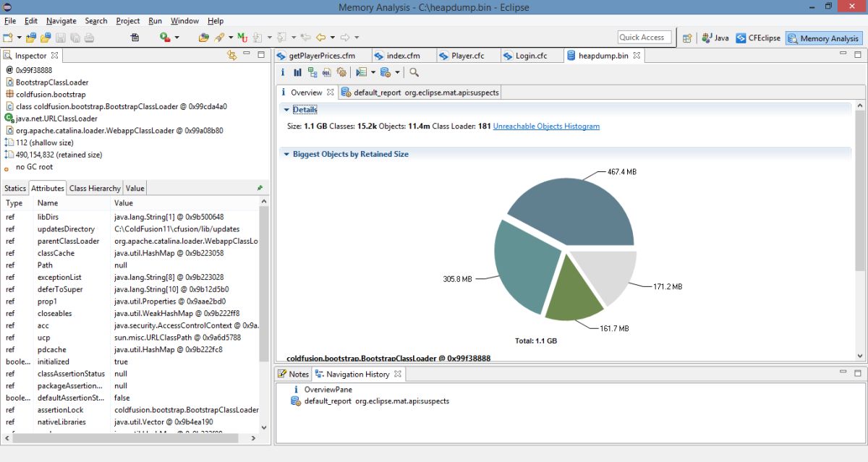
Task: Switch to the Class Hierarchy tab
Action: 95,188
